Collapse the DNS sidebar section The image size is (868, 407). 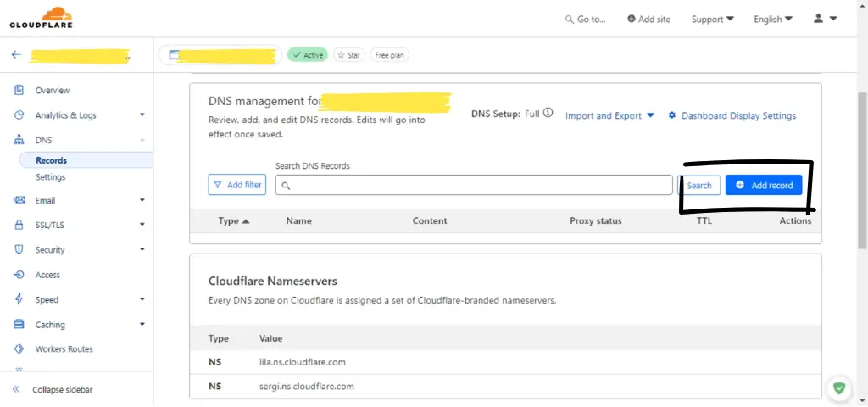[142, 140]
